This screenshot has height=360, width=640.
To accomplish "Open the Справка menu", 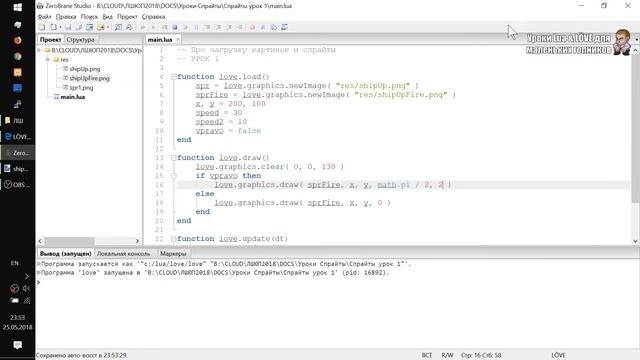I will point(153,17).
